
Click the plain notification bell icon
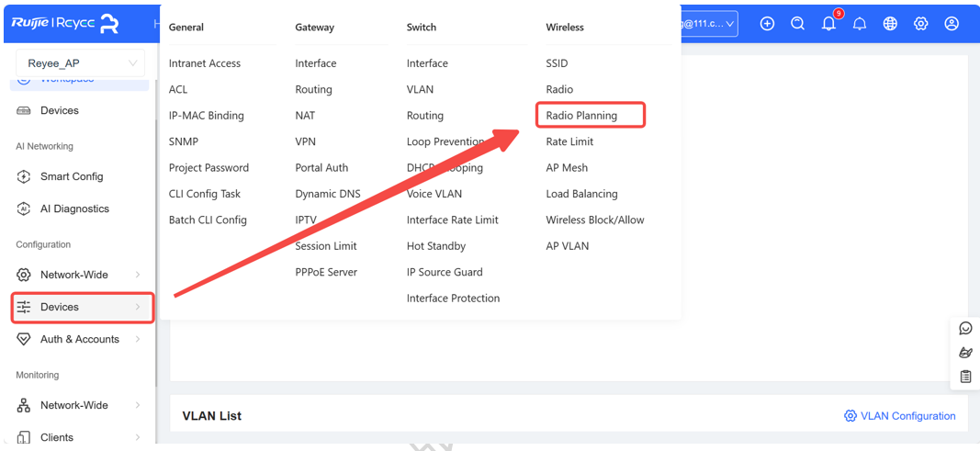(x=860, y=24)
